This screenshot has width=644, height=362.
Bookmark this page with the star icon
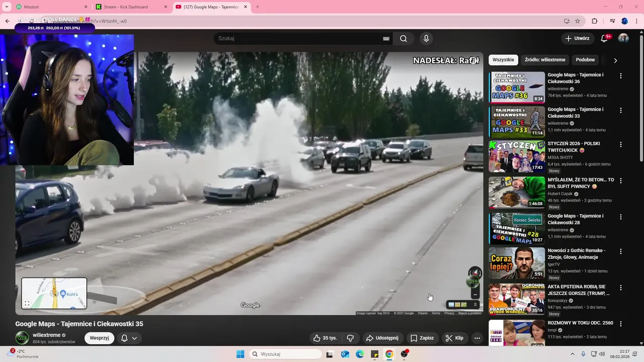578,21
